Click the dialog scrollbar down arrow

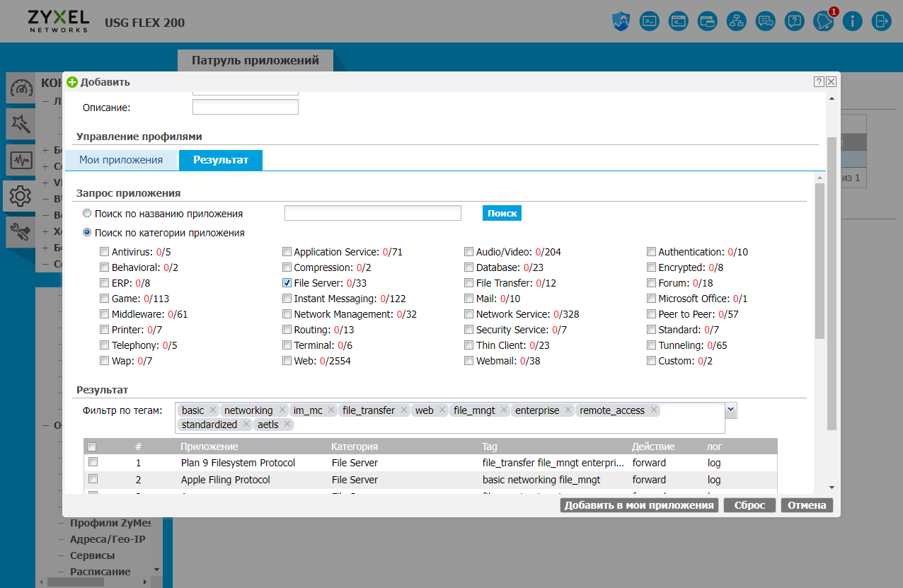[x=832, y=488]
